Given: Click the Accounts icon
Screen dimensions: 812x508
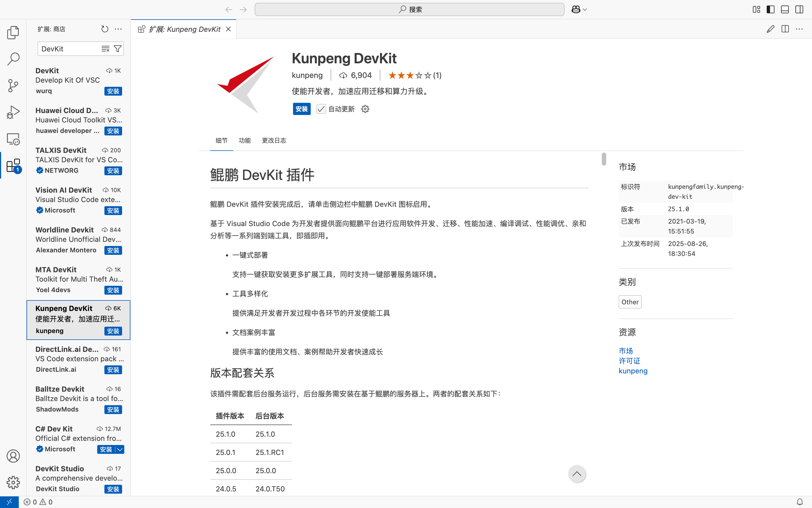Looking at the screenshot, I should tap(13, 456).
